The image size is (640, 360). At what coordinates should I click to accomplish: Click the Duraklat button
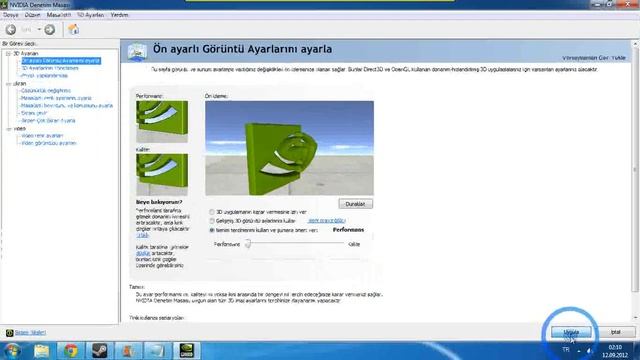(x=356, y=204)
